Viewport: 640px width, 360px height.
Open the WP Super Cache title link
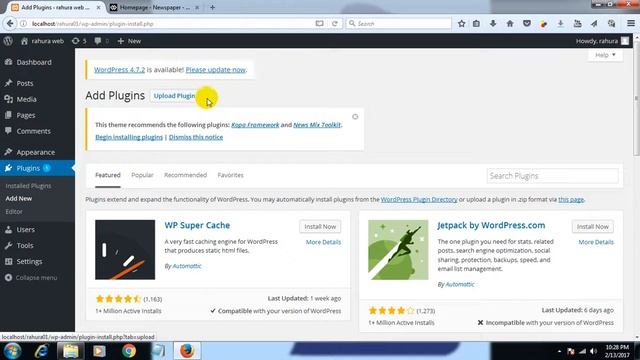tap(197, 225)
